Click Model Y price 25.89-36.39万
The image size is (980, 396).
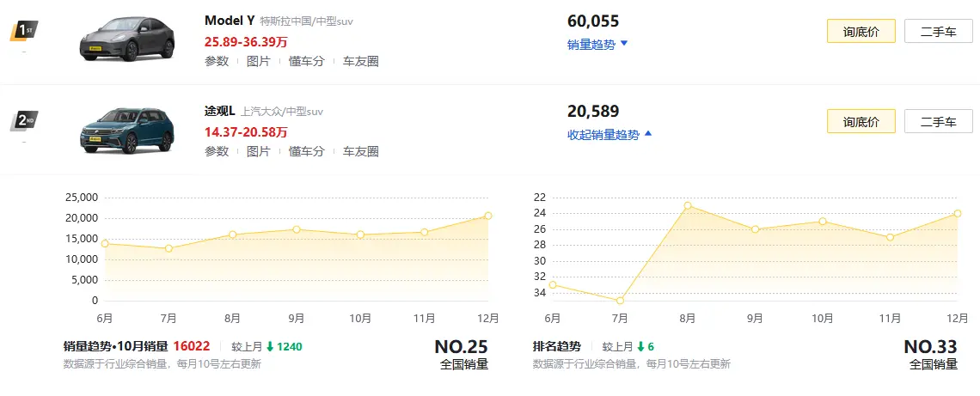click(x=246, y=42)
